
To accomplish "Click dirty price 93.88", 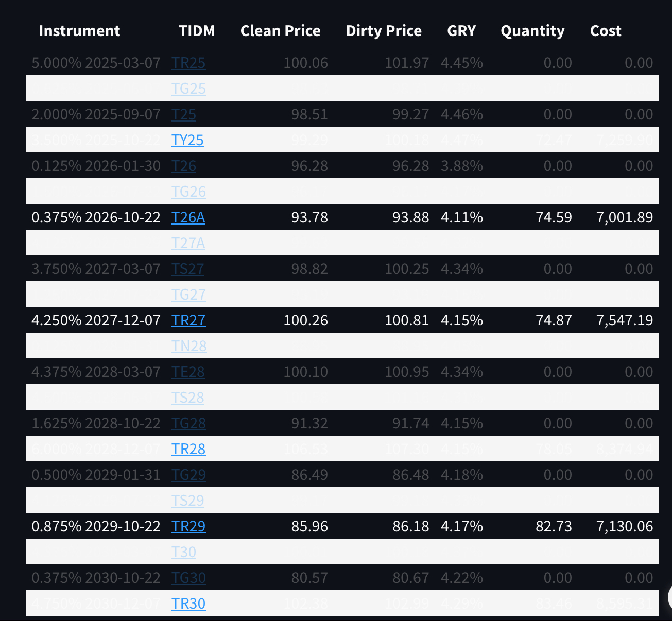I will coord(411,217).
